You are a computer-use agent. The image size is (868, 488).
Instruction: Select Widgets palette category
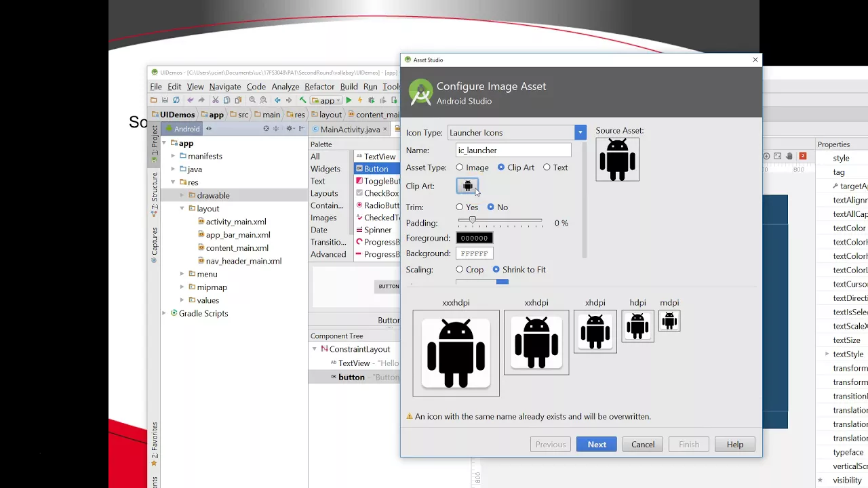[325, 169]
